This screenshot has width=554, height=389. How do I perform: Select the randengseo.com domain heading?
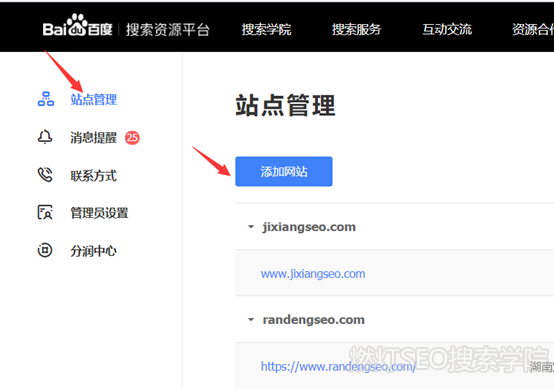click(313, 319)
